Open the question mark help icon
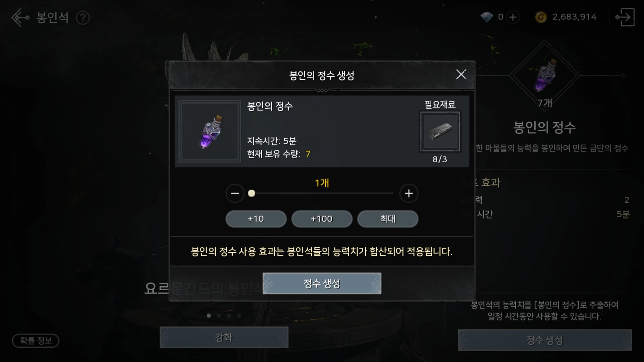 click(x=83, y=18)
